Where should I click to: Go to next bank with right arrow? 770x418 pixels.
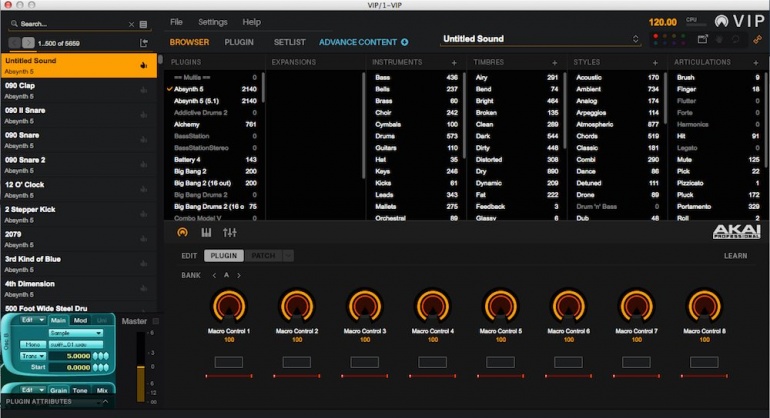click(x=239, y=276)
